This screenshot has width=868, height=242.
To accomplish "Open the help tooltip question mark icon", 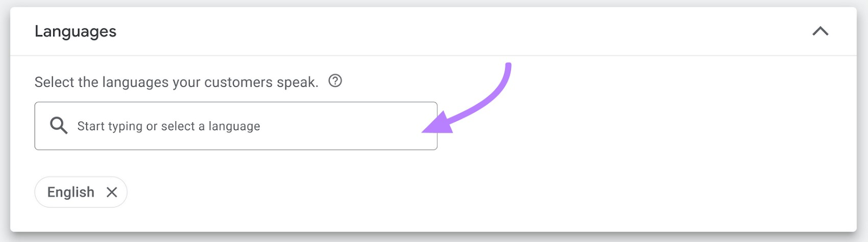I will point(335,81).
